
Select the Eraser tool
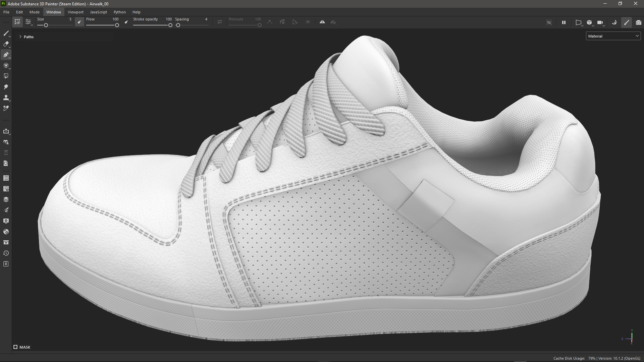[6, 44]
